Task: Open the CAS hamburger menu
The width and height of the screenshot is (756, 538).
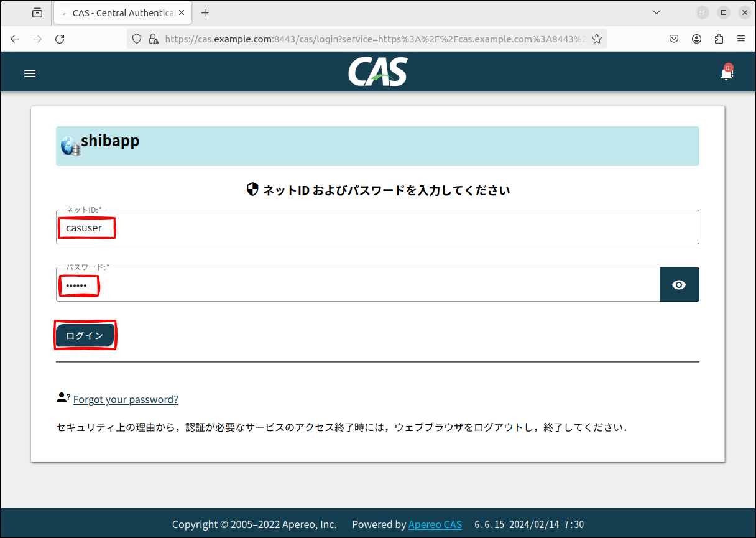Action: click(30, 73)
